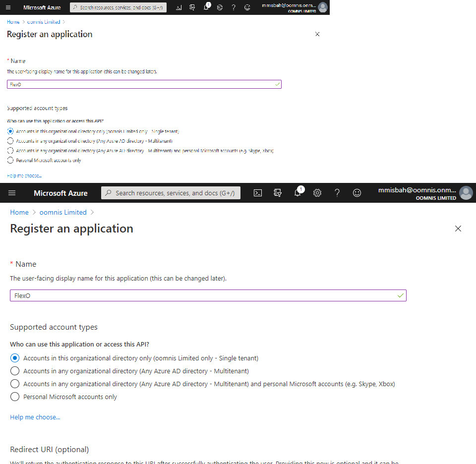Open the hamburger menu in the lower Azure portal
The width and height of the screenshot is (476, 464).
pos(12,193)
